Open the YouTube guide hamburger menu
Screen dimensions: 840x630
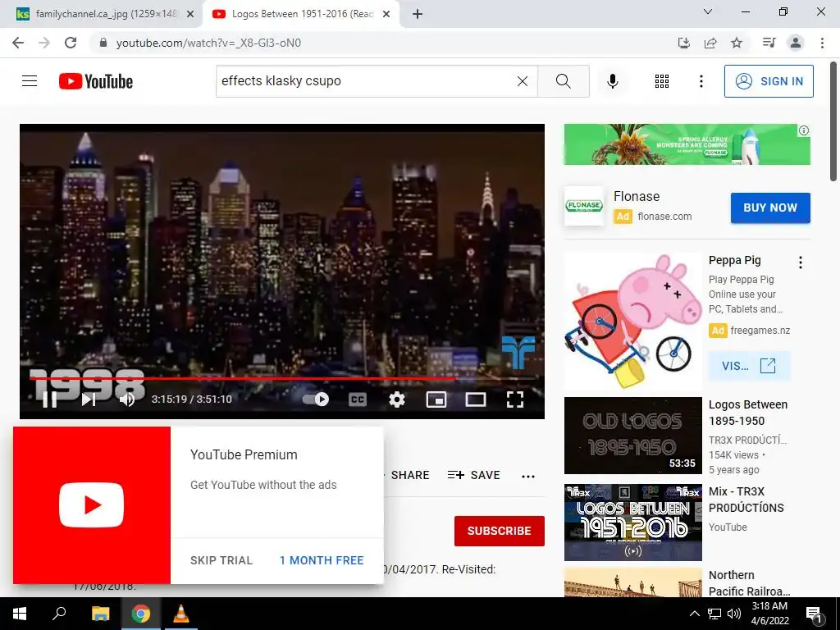pyautogui.click(x=30, y=81)
